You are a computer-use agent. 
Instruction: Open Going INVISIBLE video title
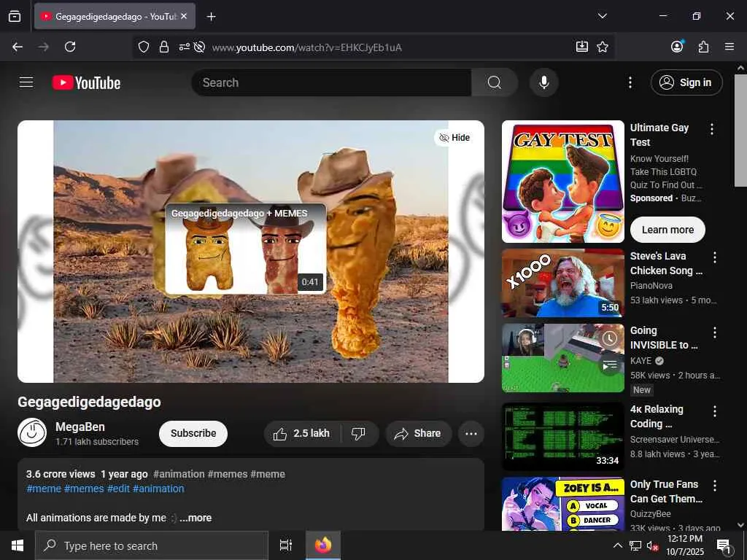tap(664, 338)
